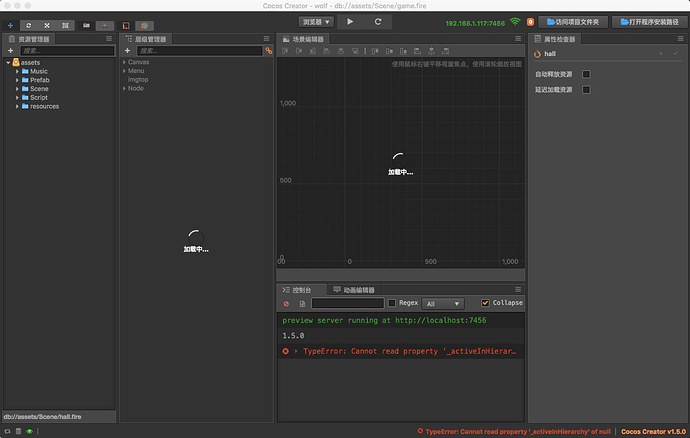This screenshot has height=438, width=690.
Task: Align nodes to left edge
Action: 327,51
